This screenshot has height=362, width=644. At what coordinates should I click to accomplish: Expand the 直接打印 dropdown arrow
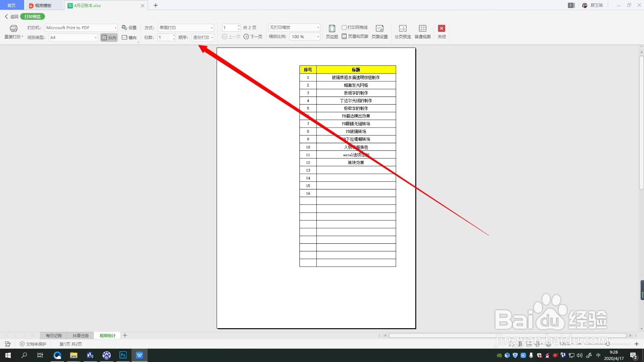click(22, 37)
